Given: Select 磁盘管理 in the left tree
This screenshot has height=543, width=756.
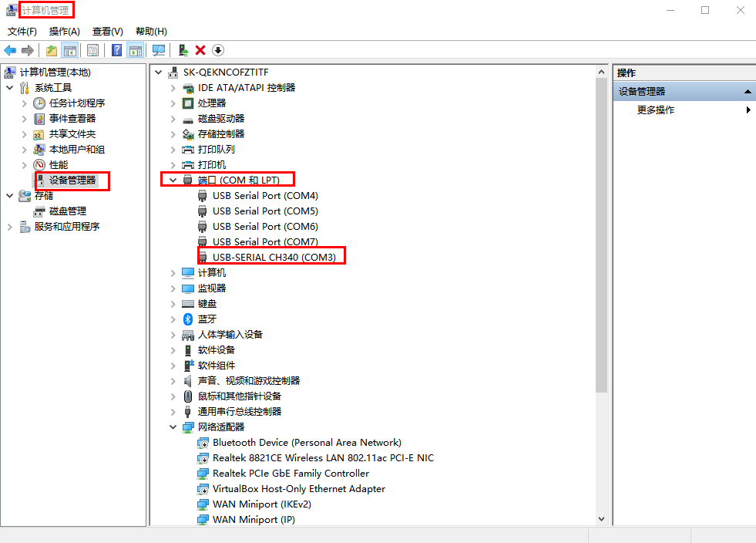Looking at the screenshot, I should point(67,211).
